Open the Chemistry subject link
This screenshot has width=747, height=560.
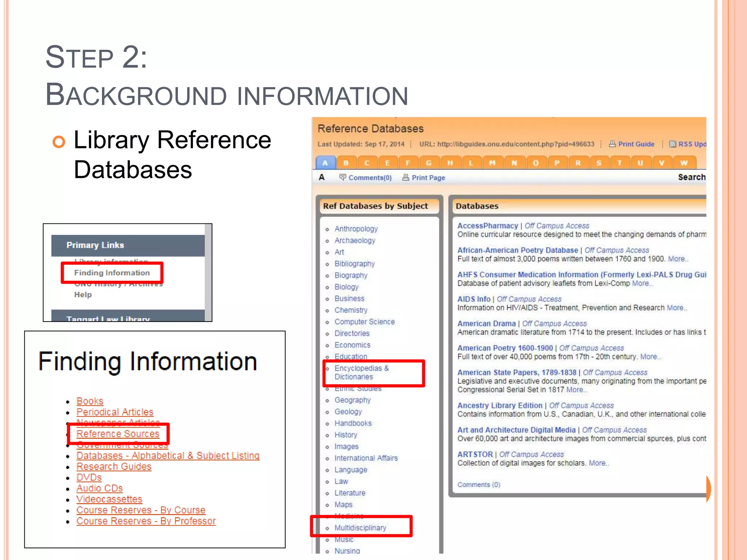pos(351,310)
